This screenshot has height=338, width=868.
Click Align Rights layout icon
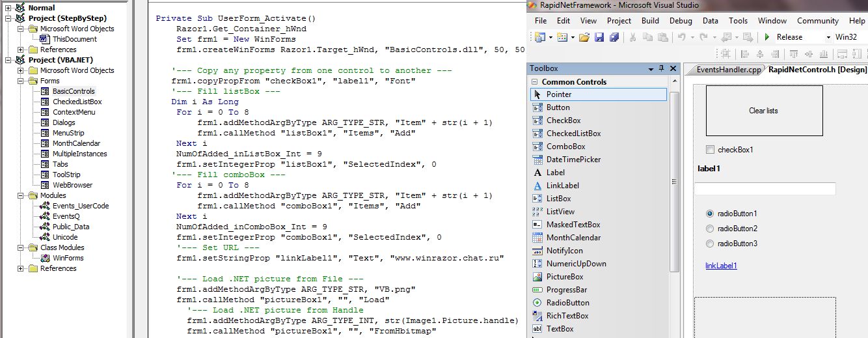click(776, 54)
